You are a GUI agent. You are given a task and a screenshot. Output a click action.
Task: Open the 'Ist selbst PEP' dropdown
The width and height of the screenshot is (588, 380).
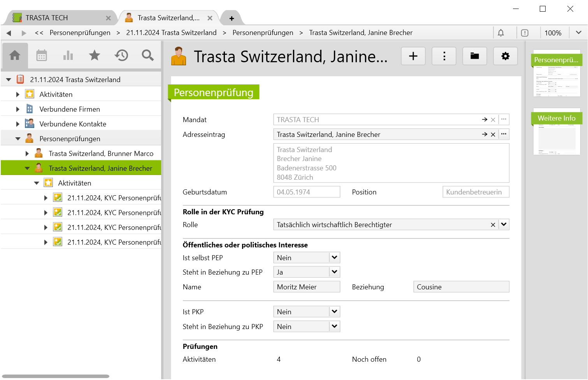point(334,257)
